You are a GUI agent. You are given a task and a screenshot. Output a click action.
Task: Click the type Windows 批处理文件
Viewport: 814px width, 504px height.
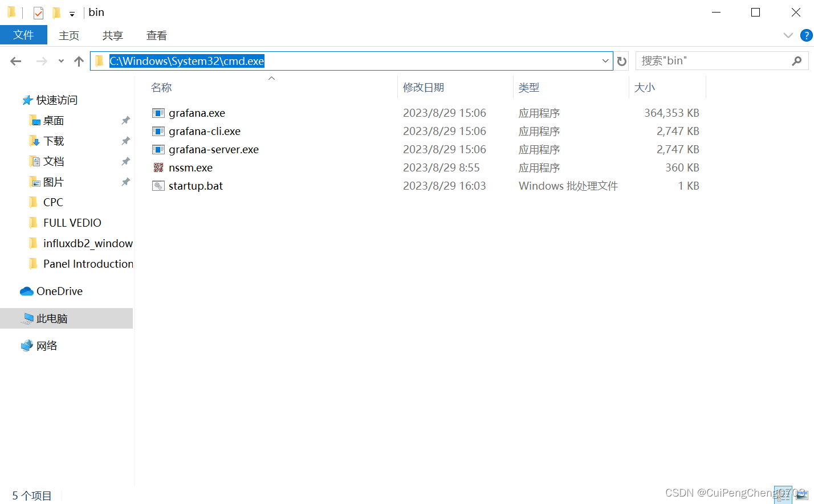point(568,186)
